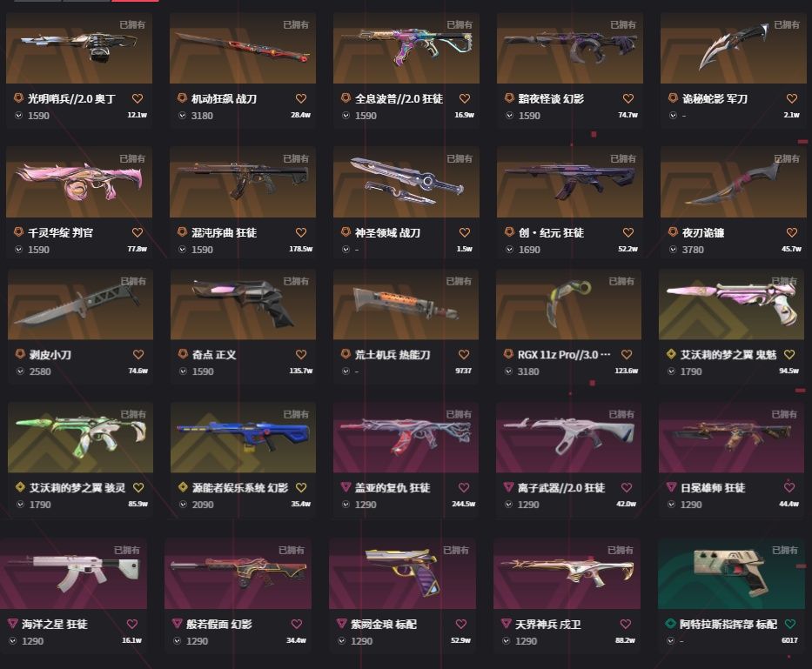
Task: Click the tier icon next to 剥皮小刀
Action: point(20,354)
